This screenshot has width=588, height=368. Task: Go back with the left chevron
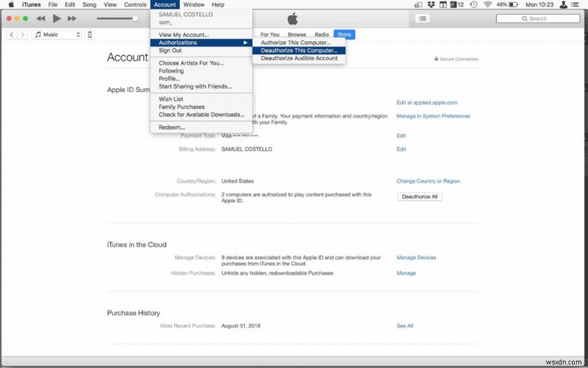click(12, 35)
